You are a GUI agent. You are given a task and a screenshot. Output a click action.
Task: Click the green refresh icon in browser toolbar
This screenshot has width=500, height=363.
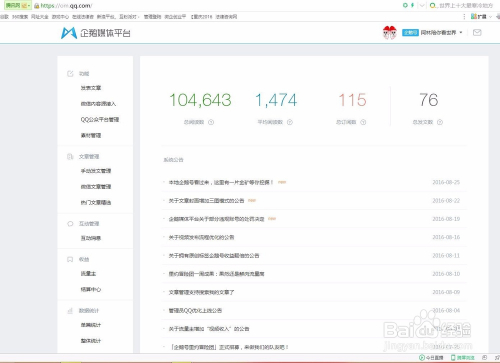(405, 5)
